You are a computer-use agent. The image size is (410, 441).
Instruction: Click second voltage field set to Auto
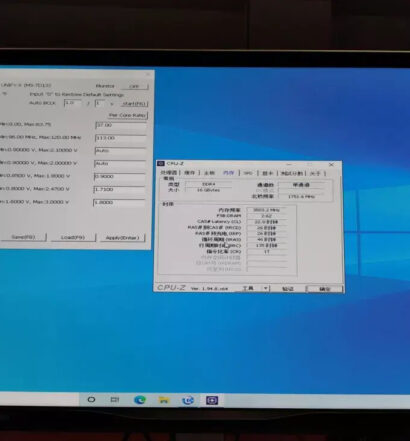point(120,164)
